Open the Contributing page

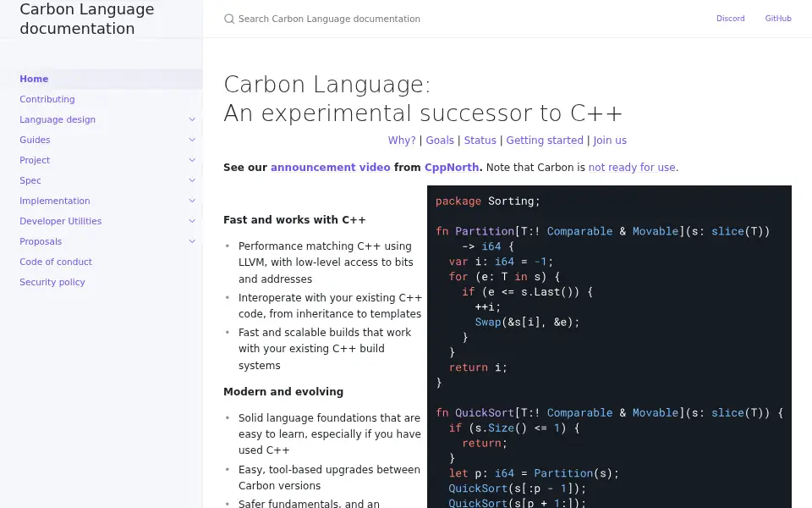pos(47,99)
